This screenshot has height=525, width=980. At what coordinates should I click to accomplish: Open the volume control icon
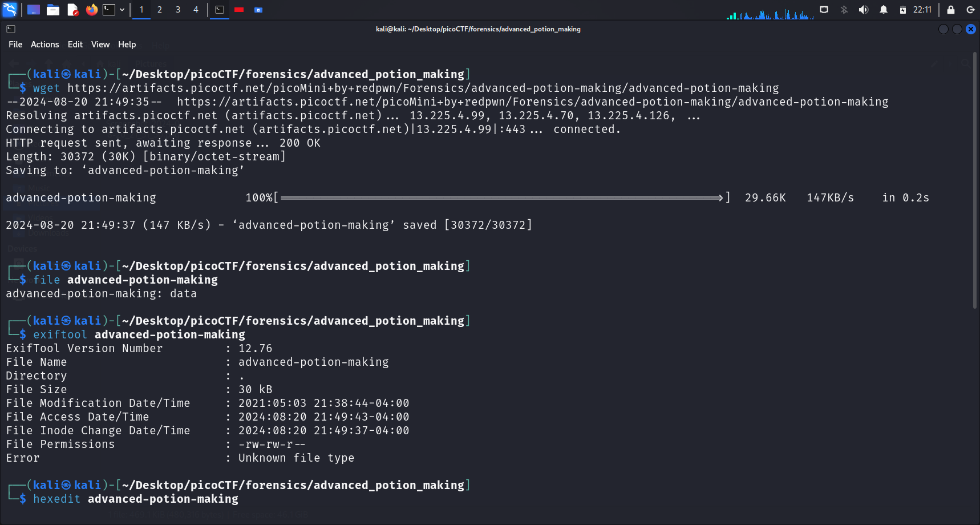tap(864, 10)
